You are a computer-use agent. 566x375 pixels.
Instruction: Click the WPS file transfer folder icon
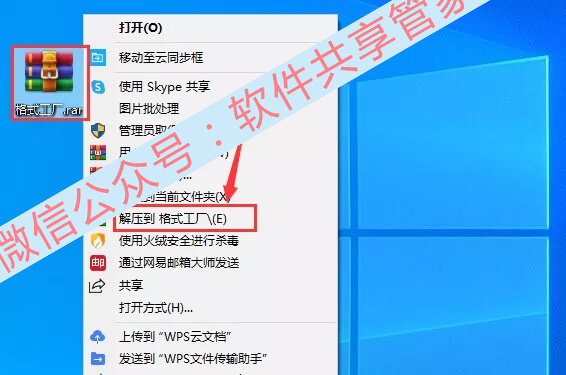[x=98, y=359]
